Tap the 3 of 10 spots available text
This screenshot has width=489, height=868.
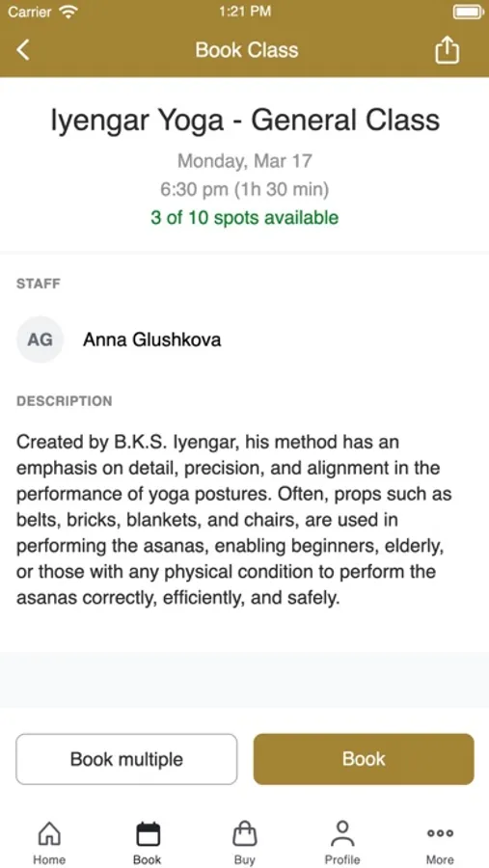point(244,218)
